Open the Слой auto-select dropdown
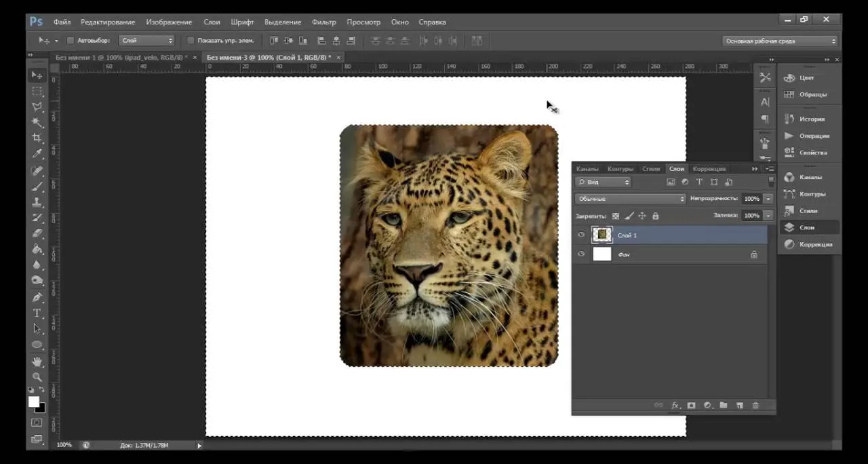 pyautogui.click(x=146, y=41)
